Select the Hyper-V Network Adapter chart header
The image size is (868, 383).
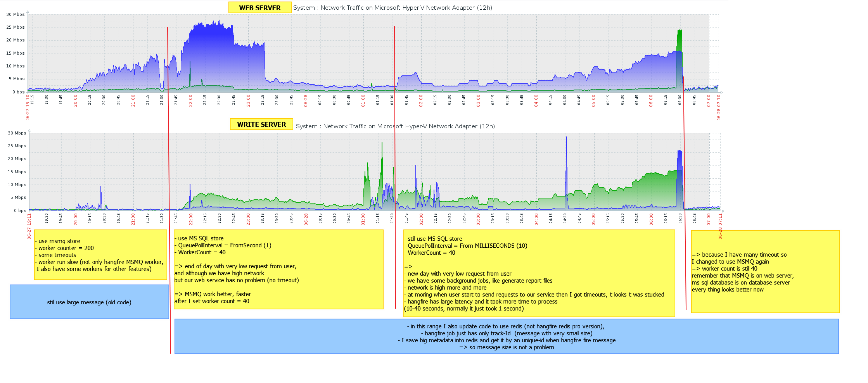coord(396,7)
